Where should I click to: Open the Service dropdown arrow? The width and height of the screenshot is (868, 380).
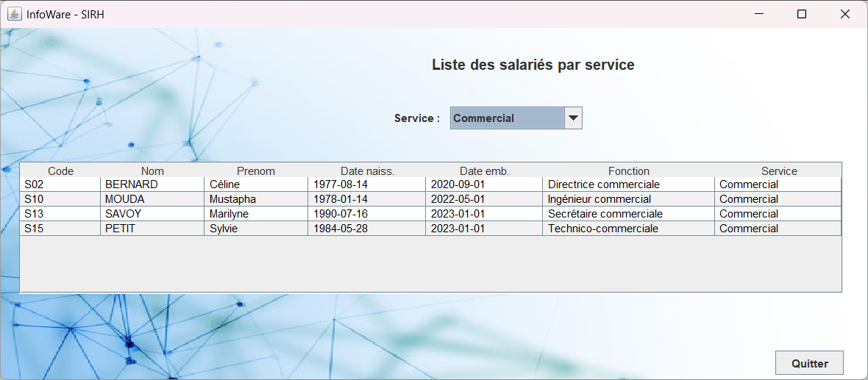pyautogui.click(x=574, y=118)
